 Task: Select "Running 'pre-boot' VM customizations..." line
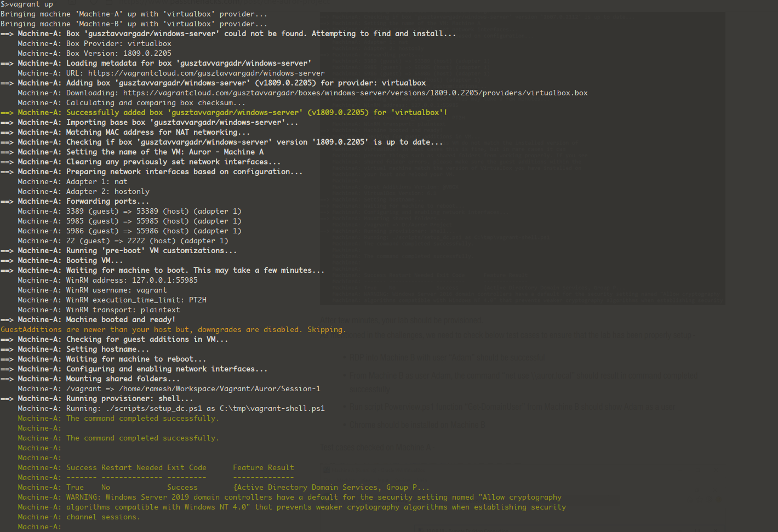[119, 251]
